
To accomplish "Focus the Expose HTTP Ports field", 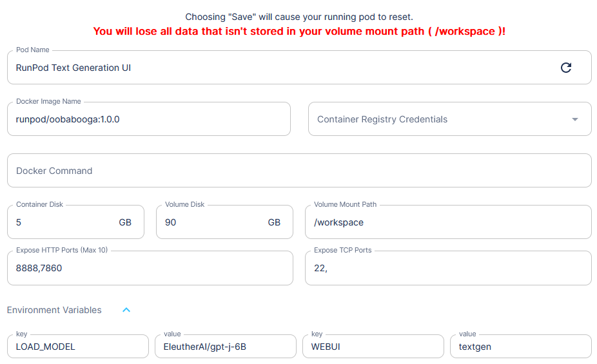I will pyautogui.click(x=150, y=268).
